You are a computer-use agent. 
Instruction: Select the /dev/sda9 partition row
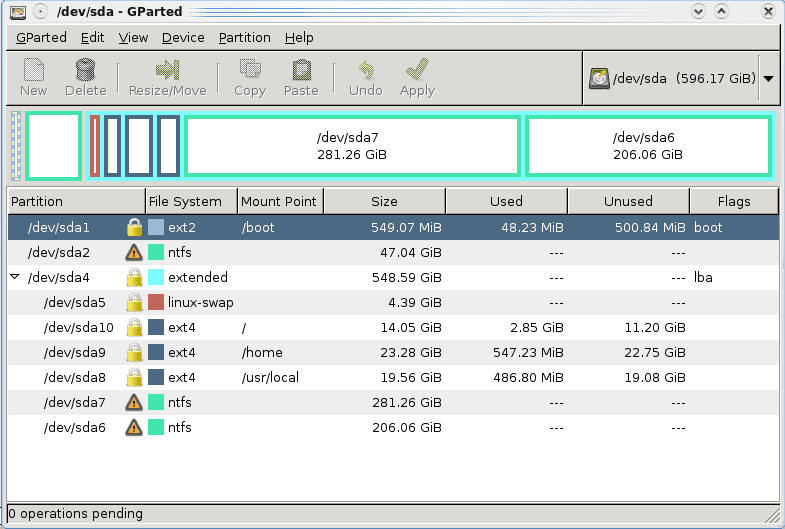click(x=394, y=352)
